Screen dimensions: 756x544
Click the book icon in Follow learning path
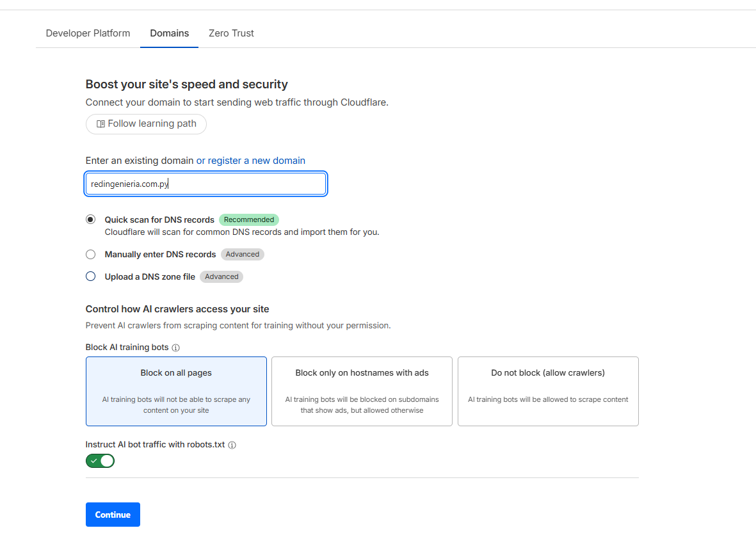pyautogui.click(x=101, y=124)
